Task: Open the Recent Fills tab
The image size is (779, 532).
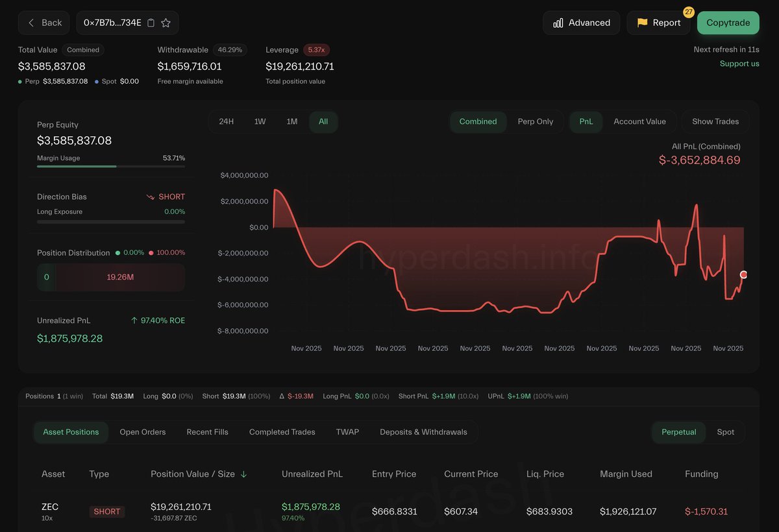Action: pos(207,432)
